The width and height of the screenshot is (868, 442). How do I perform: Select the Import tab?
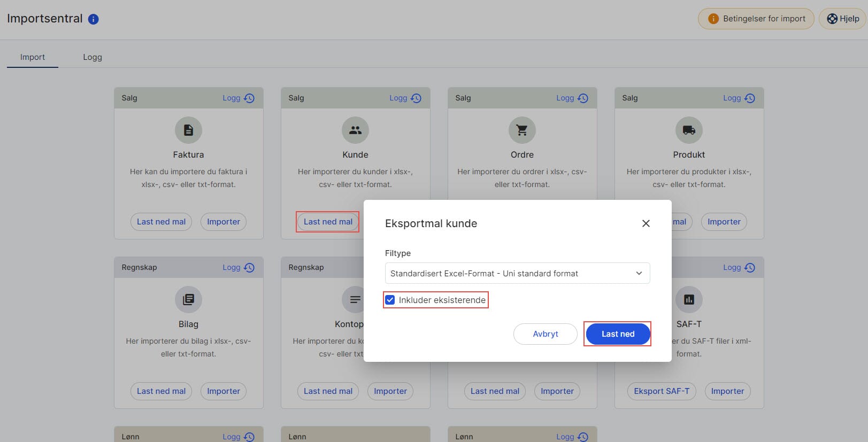(33, 57)
